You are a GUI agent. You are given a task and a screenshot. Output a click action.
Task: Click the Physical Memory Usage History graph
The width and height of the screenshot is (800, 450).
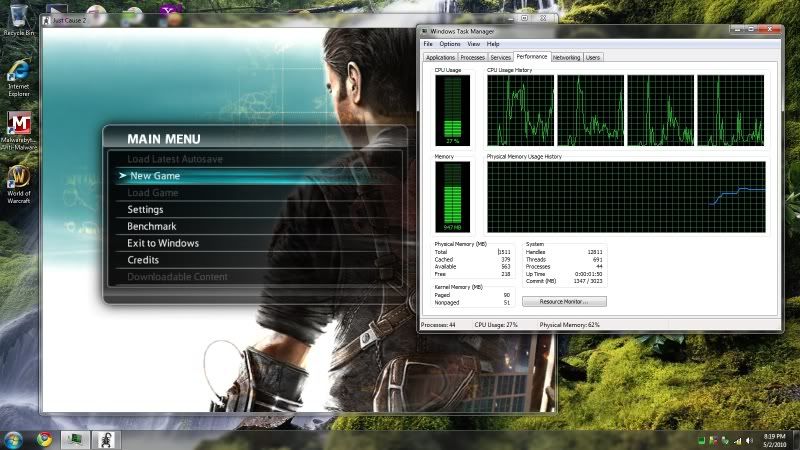[x=626, y=197]
